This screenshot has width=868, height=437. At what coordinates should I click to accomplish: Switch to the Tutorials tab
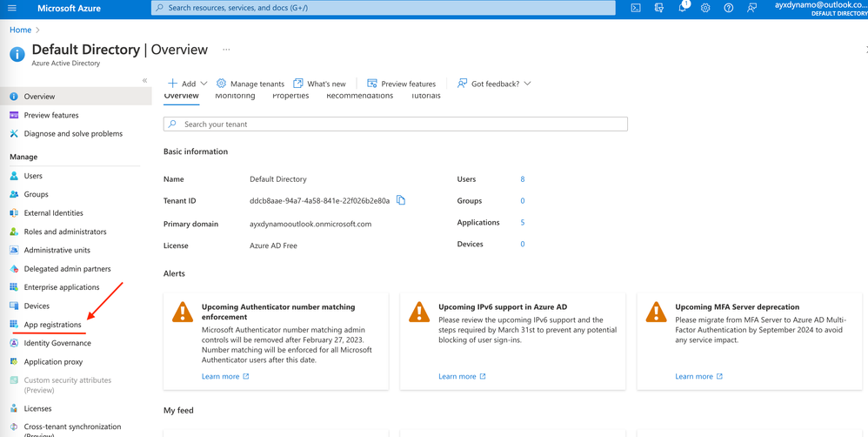coord(425,96)
